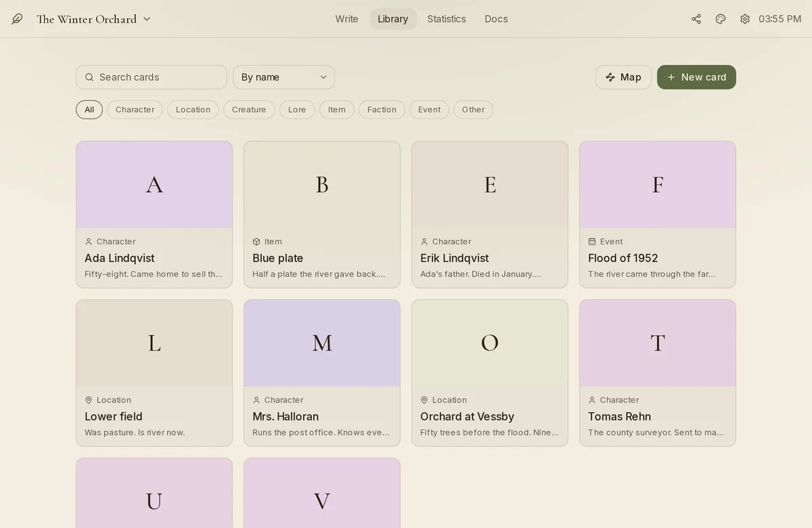Click the share icon in the header
The height and width of the screenshot is (528, 812).
tap(696, 19)
